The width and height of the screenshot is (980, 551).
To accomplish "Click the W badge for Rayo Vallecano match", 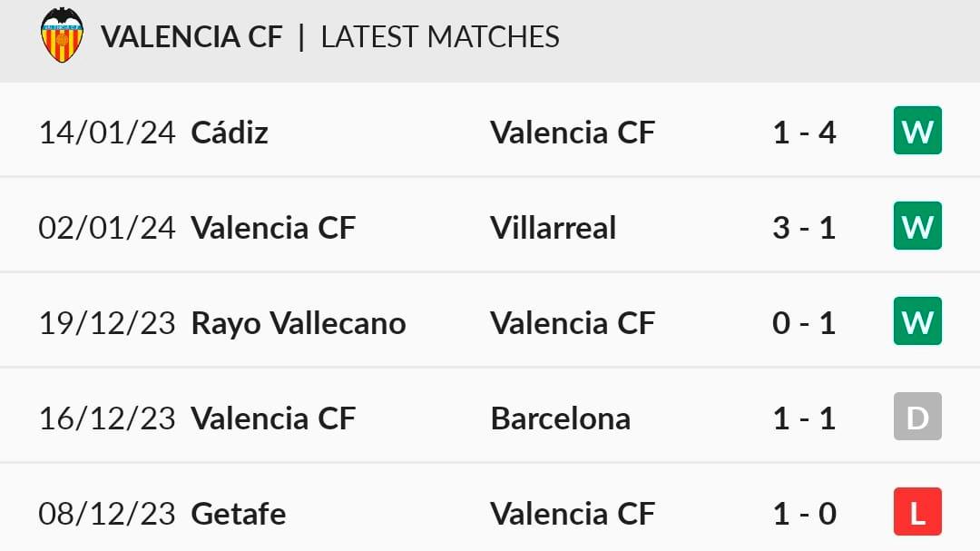I will (x=917, y=322).
